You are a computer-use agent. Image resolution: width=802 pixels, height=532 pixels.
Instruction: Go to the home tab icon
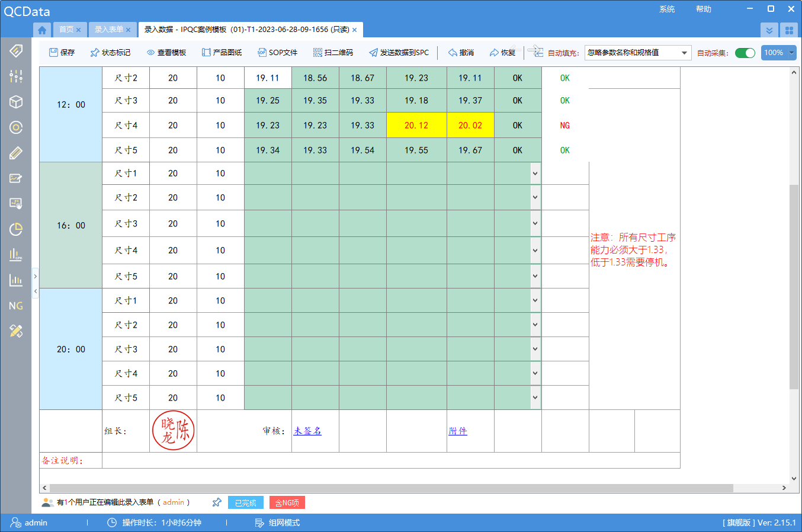42,30
